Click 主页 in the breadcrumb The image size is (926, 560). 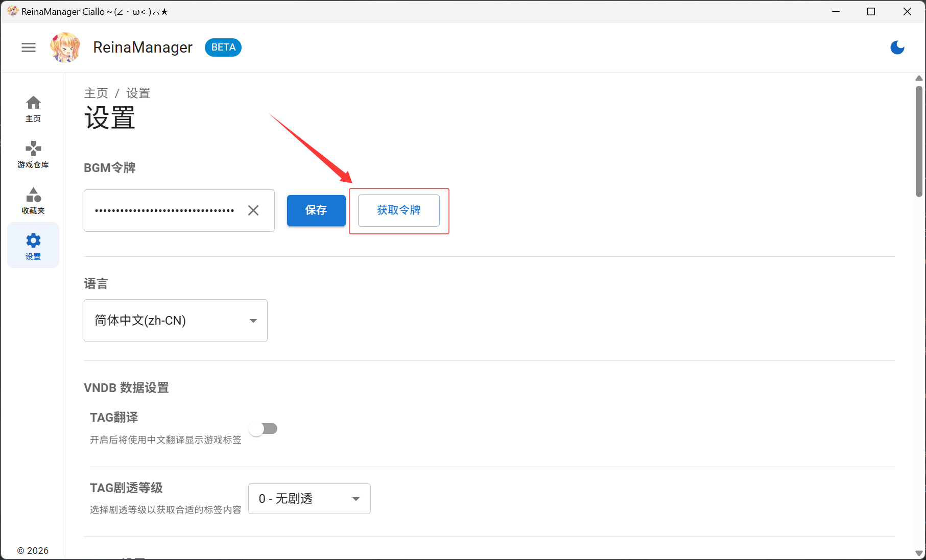coord(96,93)
